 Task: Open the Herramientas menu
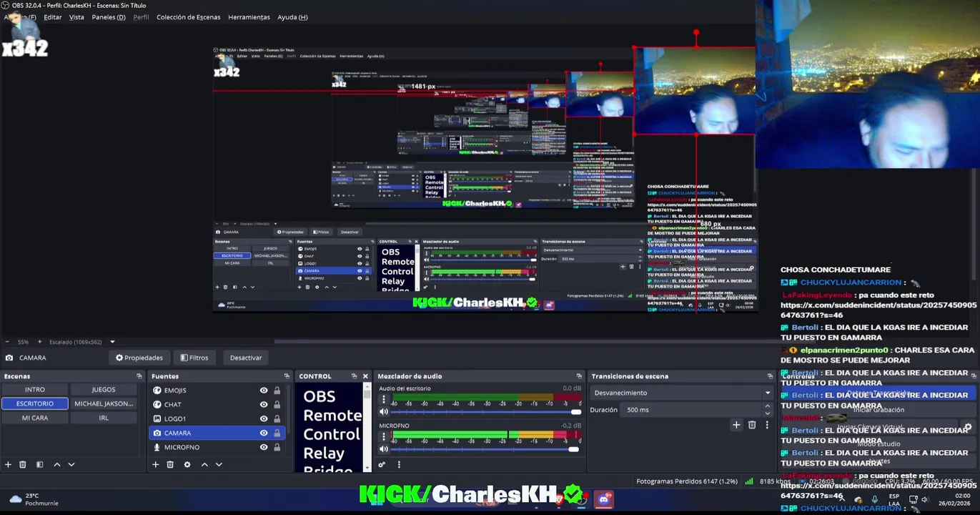point(249,17)
